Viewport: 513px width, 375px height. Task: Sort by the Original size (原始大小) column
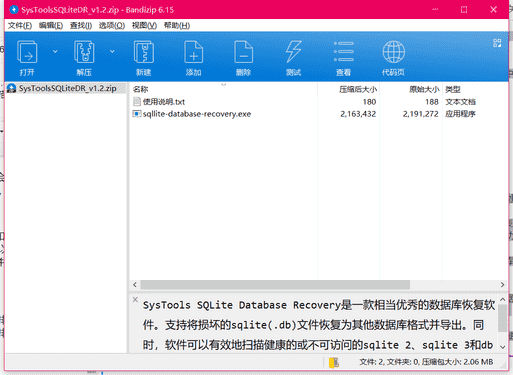424,89
